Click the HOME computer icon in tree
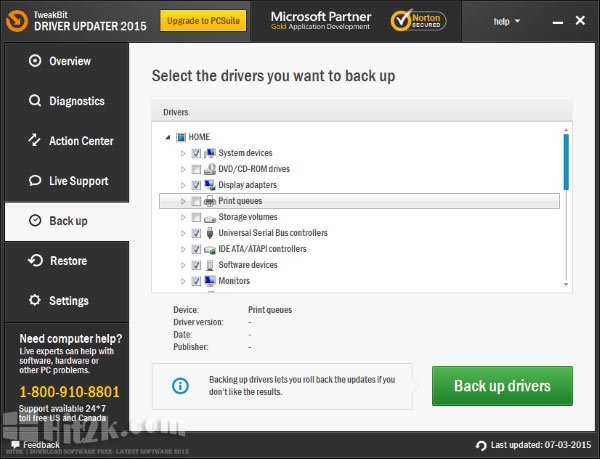Image resolution: width=600 pixels, height=459 pixels. pos(181,137)
